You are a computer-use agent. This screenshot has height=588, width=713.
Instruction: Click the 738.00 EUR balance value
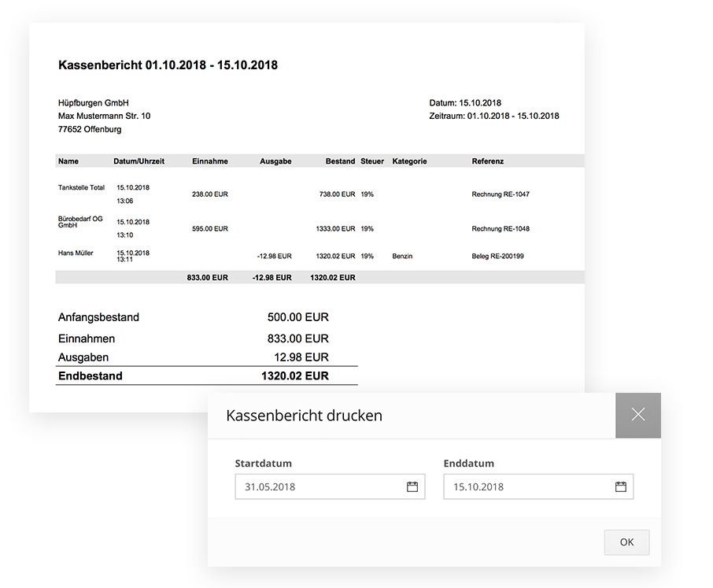(x=337, y=194)
